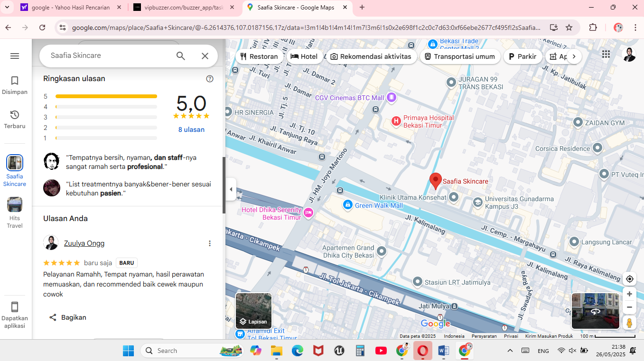Click the address bar URL
The height and width of the screenshot is (361, 644).
click(x=306, y=28)
